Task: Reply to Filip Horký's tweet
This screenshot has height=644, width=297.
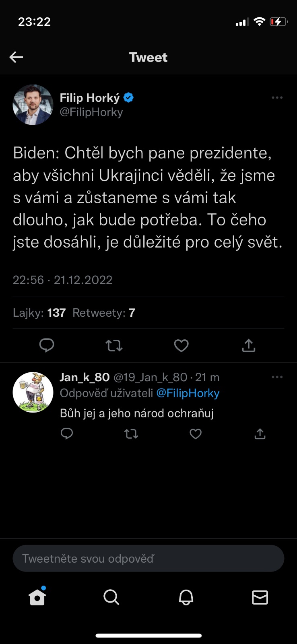Action: [47, 345]
